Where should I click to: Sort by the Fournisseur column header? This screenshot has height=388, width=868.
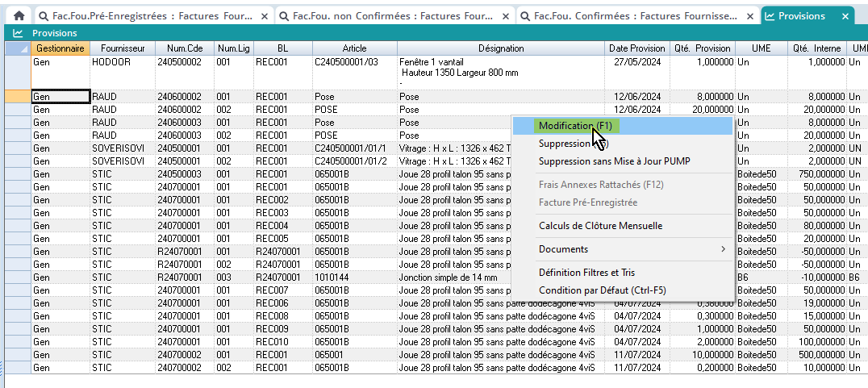[x=122, y=48]
